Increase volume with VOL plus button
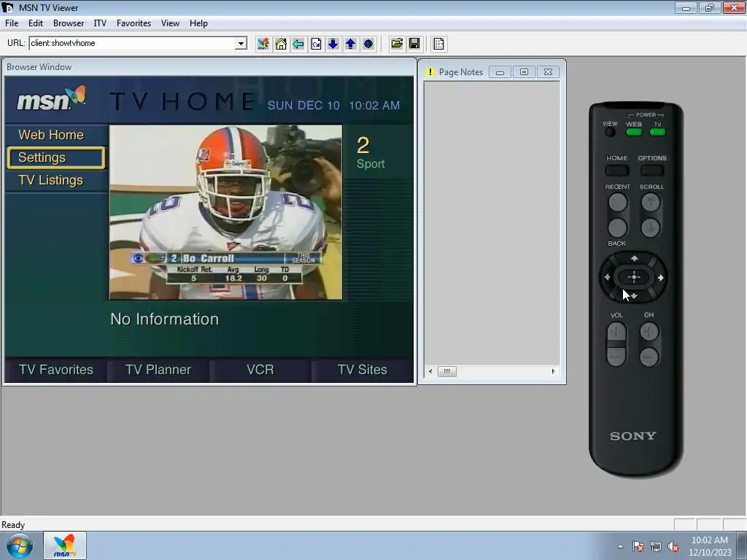 tap(616, 332)
